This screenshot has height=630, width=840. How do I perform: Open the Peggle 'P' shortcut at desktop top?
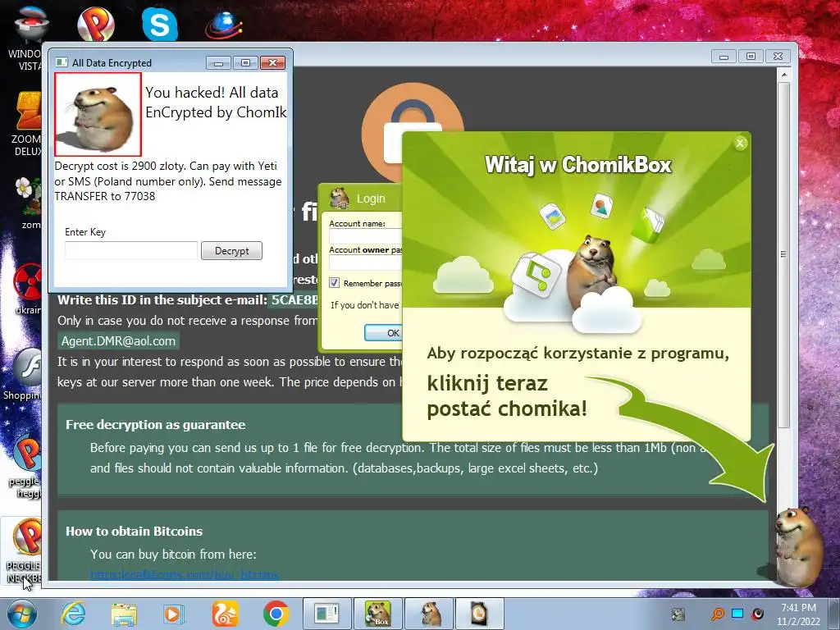click(x=96, y=24)
